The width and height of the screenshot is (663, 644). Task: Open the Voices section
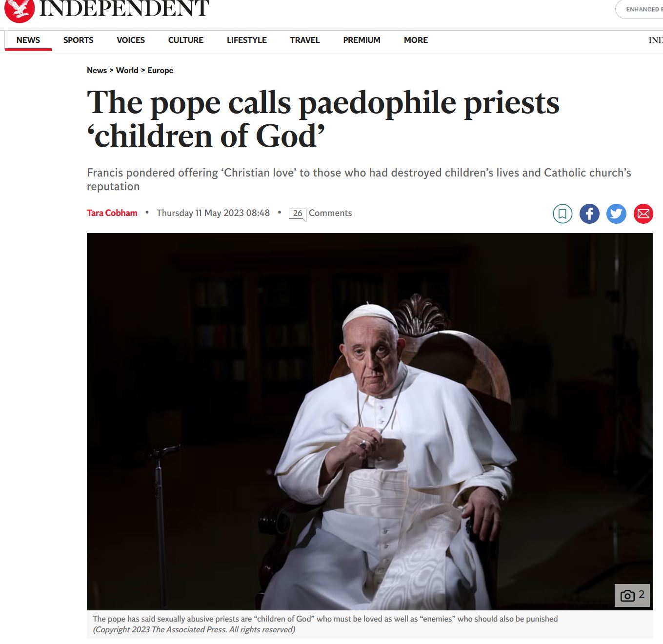[x=131, y=40]
